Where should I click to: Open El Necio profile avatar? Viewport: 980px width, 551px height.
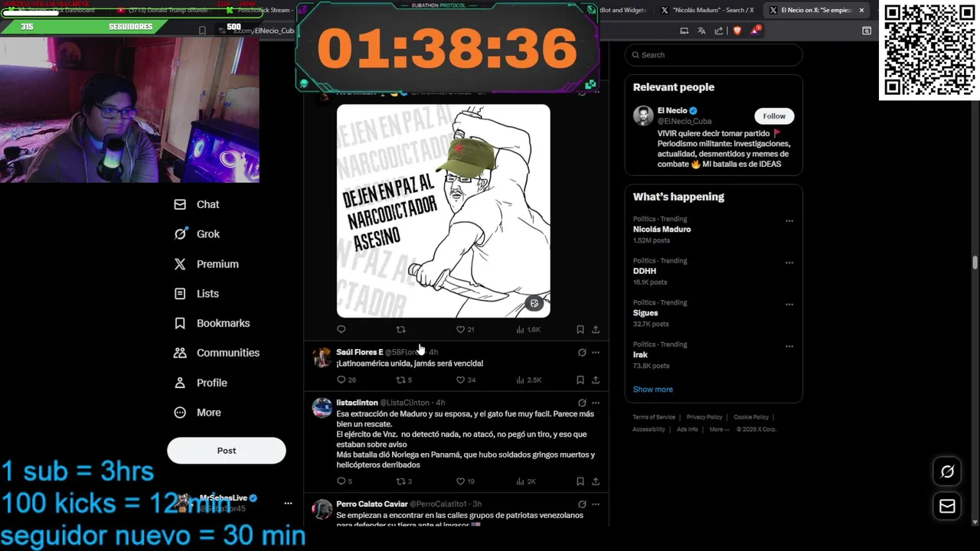[643, 116]
